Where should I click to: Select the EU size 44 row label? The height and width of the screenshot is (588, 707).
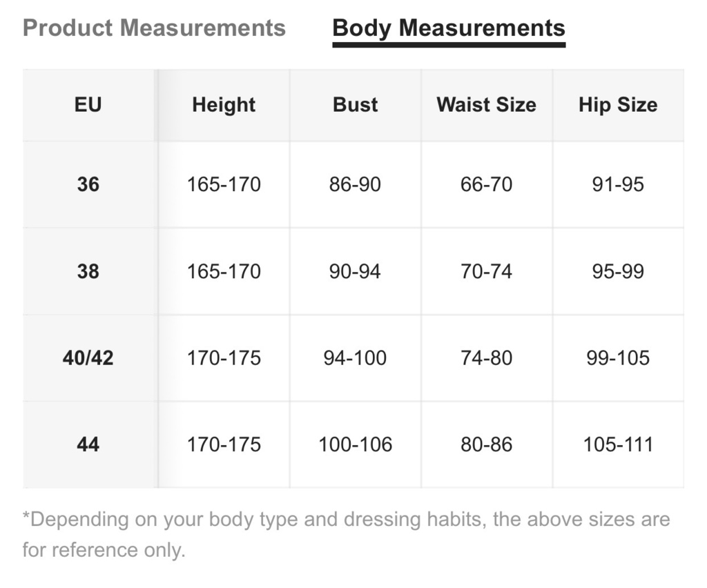click(88, 444)
